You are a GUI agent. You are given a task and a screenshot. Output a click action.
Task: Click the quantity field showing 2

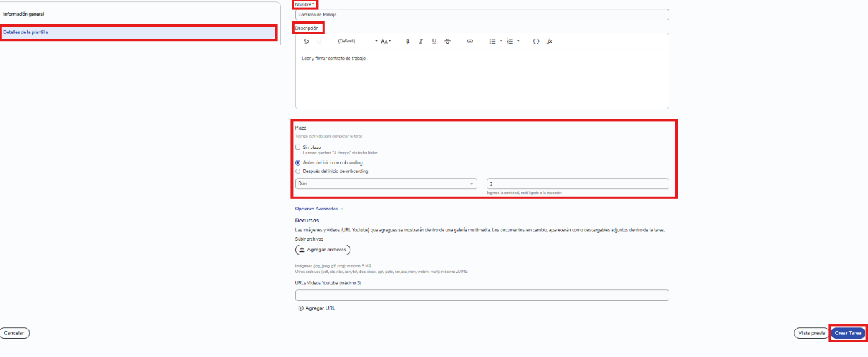577,183
